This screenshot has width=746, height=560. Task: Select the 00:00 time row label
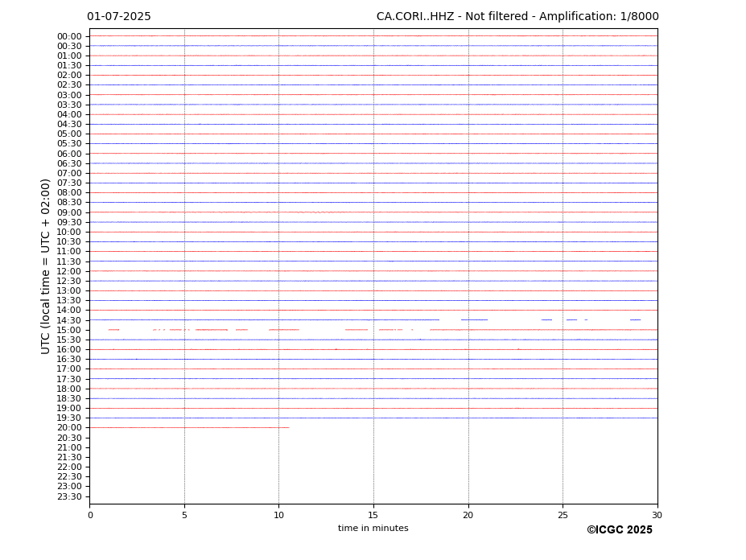(x=69, y=37)
